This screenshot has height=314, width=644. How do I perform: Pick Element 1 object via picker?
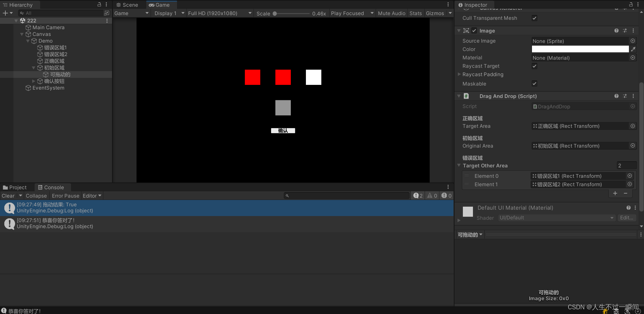click(630, 184)
